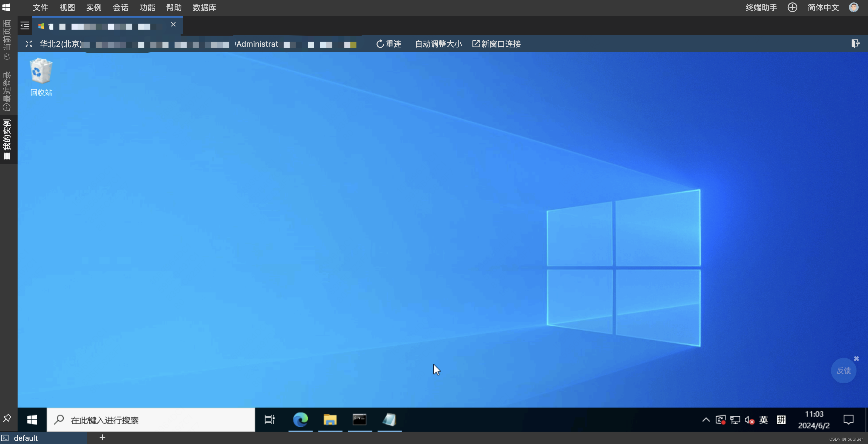Viewport: 868px width, 444px height.
Task: Open 简体中文 language dropdown
Action: point(823,7)
